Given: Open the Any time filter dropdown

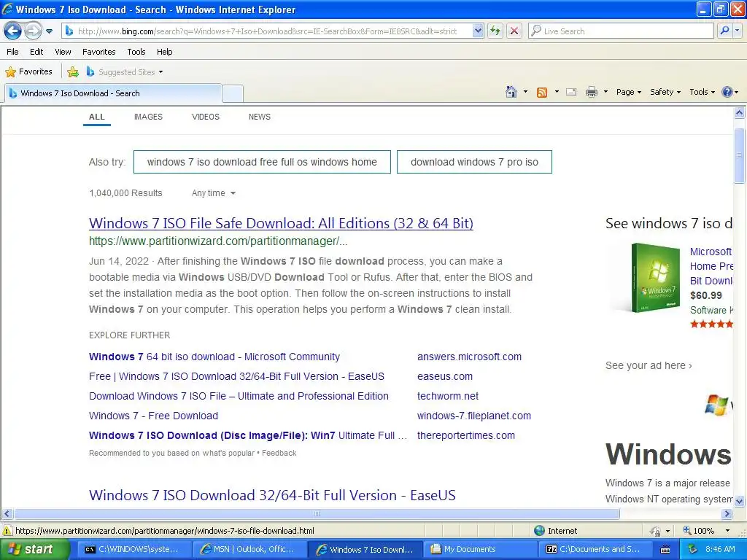Looking at the screenshot, I should coord(214,192).
